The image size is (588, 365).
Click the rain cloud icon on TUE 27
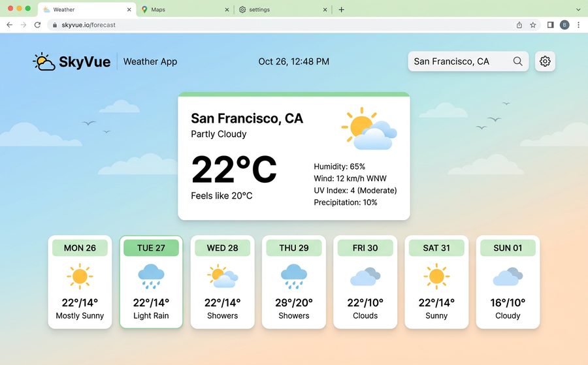151,277
